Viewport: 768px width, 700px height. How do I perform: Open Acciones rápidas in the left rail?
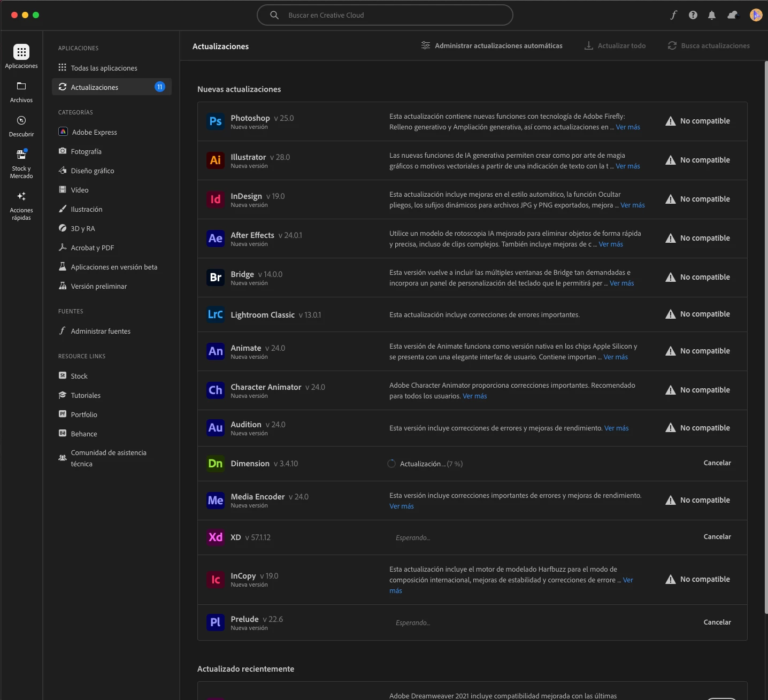pyautogui.click(x=21, y=206)
